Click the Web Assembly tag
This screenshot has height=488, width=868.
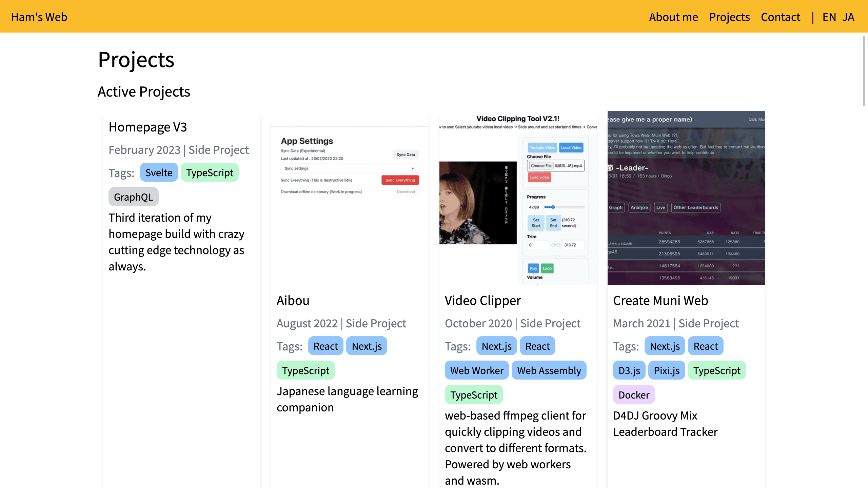pos(549,370)
